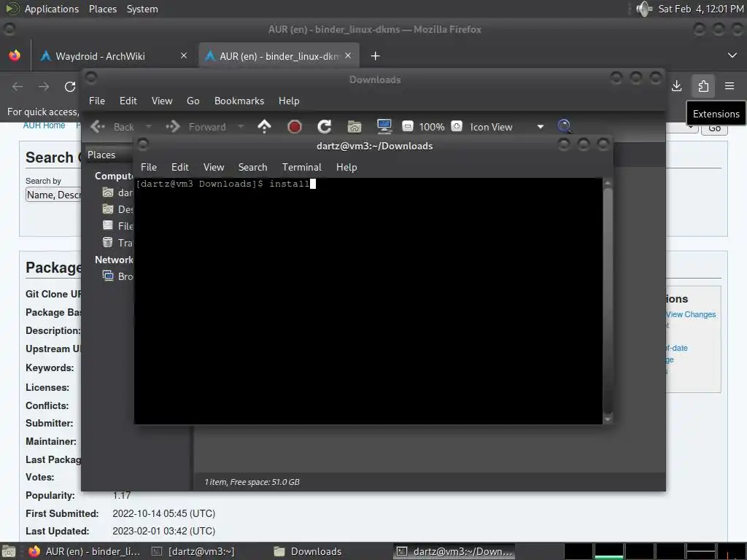Select Trash entry in Places sidebar
The width and height of the screenshot is (747, 560).
point(117,243)
